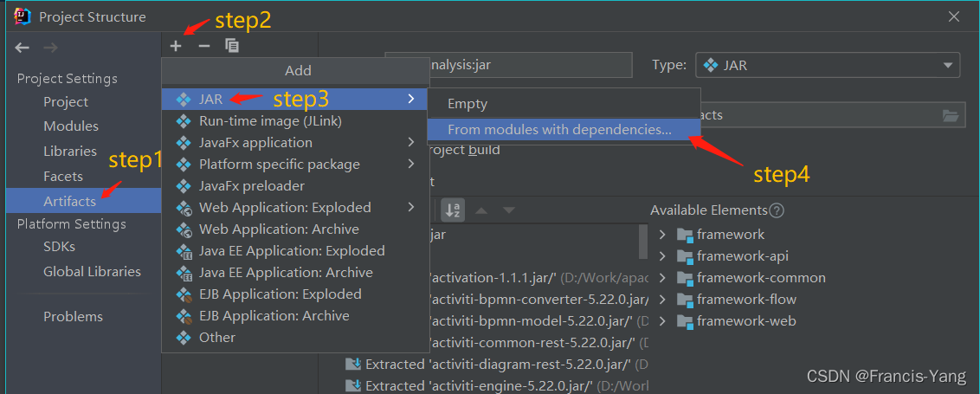Select Artifacts in the sidebar
This screenshot has width=980, height=394.
[x=84, y=202]
